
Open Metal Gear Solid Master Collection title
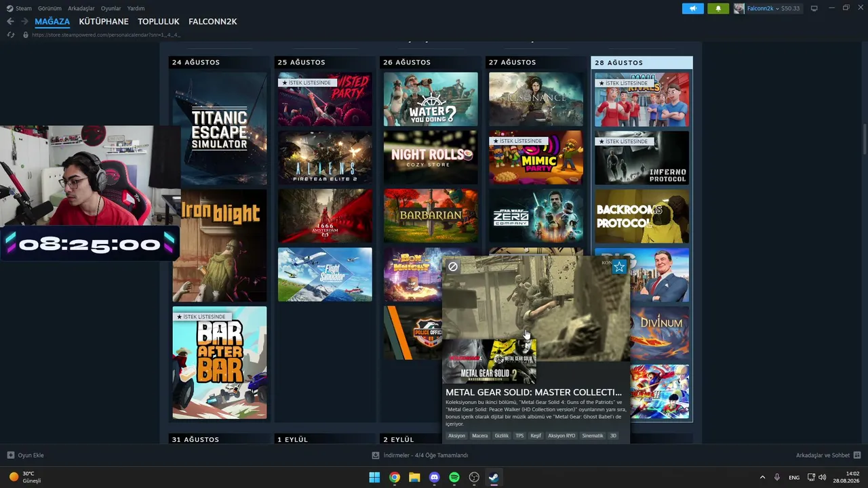coord(534,392)
